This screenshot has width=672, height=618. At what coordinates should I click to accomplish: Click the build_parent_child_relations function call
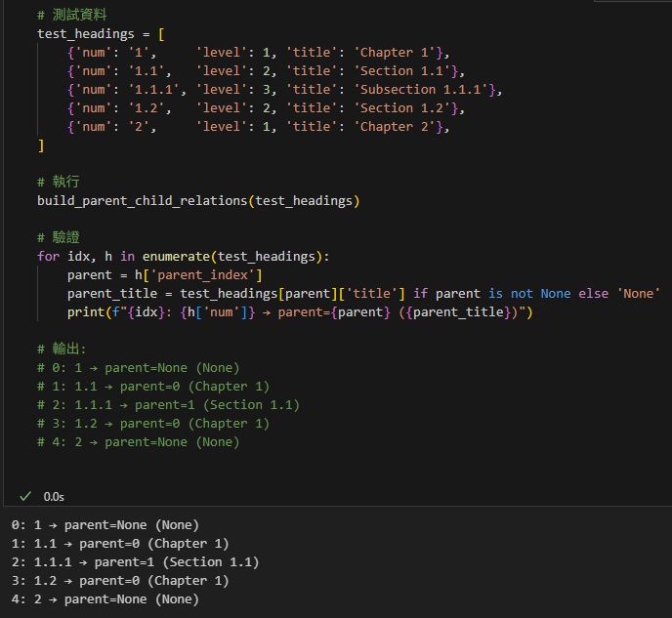point(142,201)
